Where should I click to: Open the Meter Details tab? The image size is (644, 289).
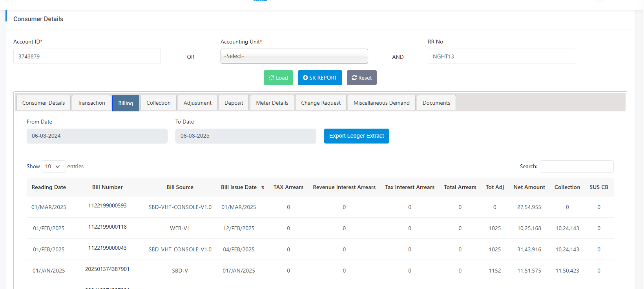(x=272, y=103)
